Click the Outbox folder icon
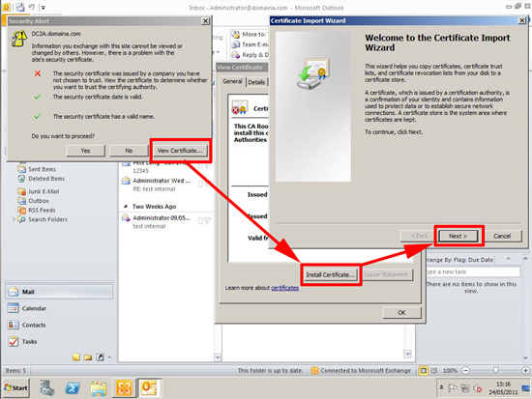 (x=21, y=201)
